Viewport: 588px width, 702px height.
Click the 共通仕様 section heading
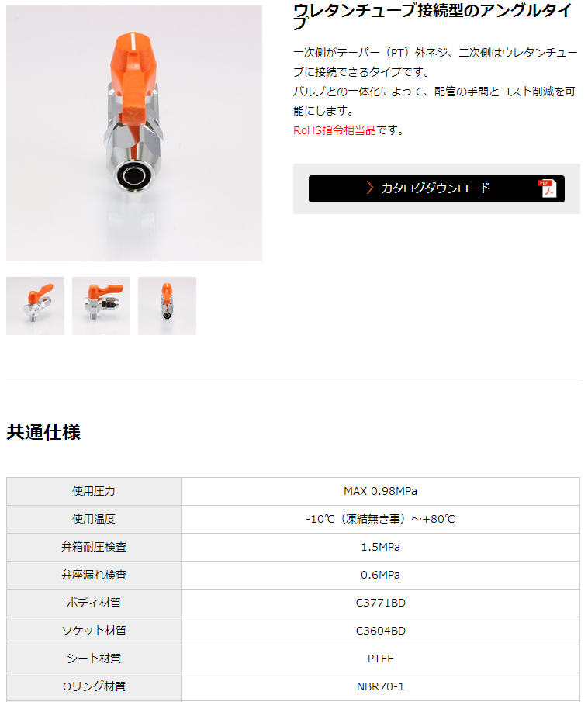tap(43, 432)
